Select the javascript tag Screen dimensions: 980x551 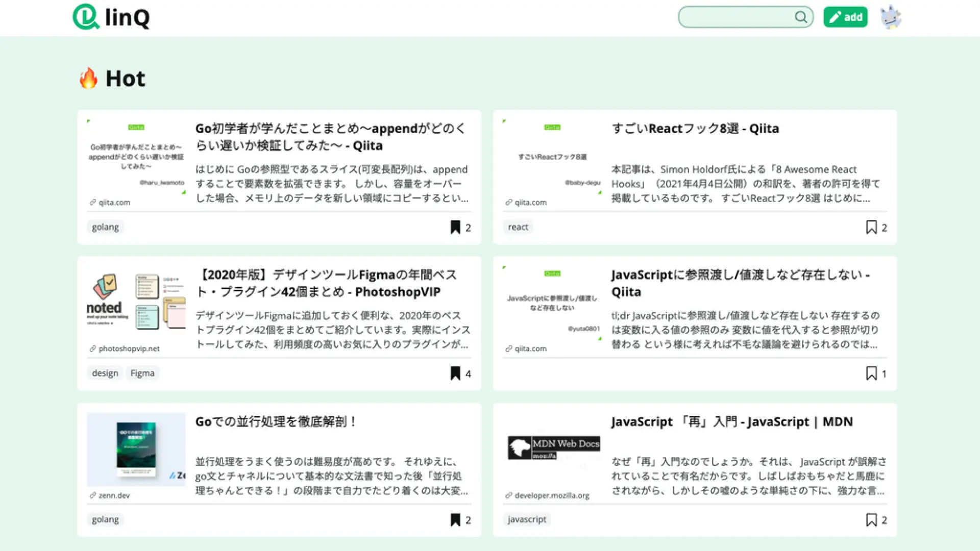tap(527, 519)
